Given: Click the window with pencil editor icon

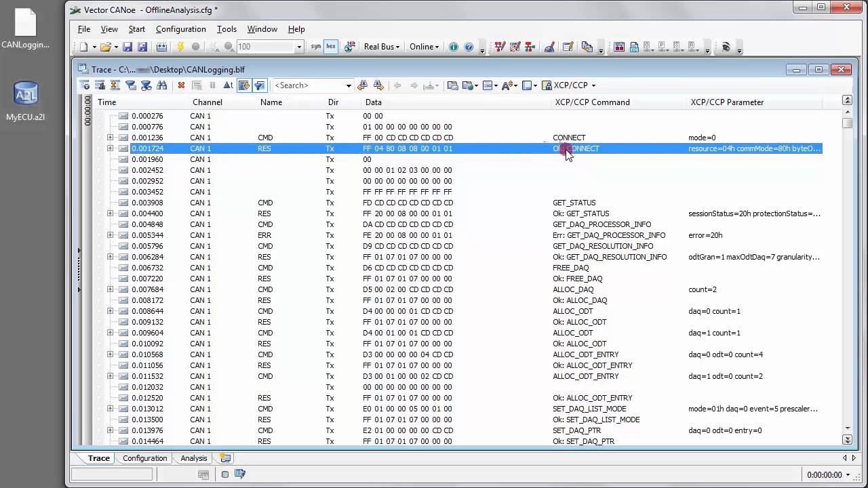Looking at the screenshot, I should (x=568, y=47).
